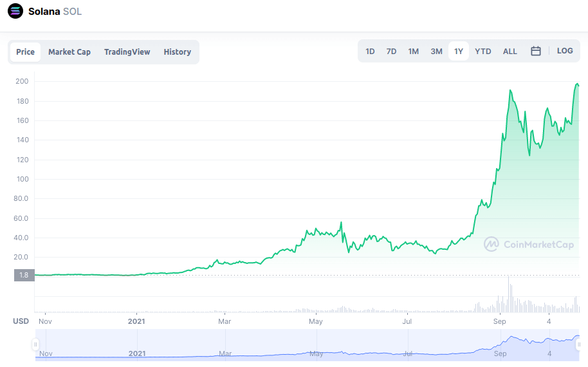Open the History tab
The image size is (588, 367).
point(177,52)
